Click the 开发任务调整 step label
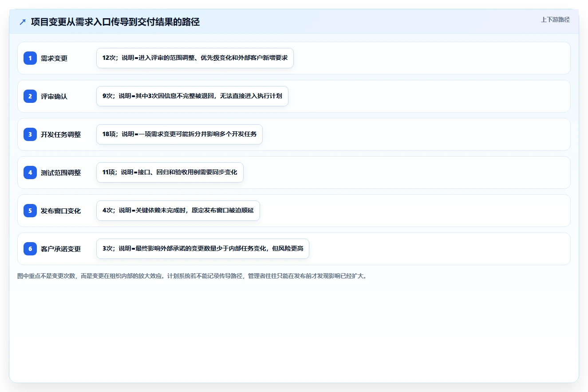 [61, 134]
